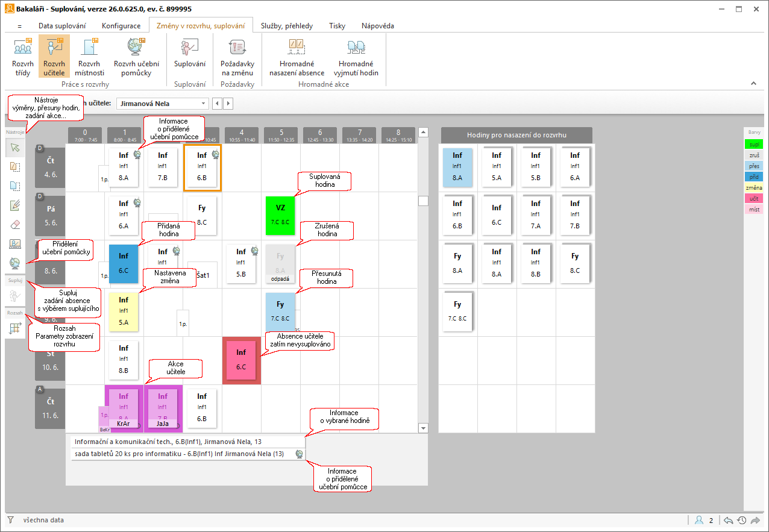Select the yellow Inf 5.A changed lesson
Viewport: 769px width, 532px height.
[x=124, y=311]
